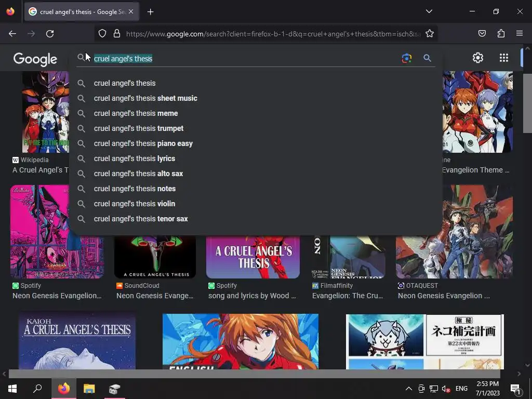Screen dimensions: 532x399
Task: Open Google quick settings gear
Action: coord(478,58)
